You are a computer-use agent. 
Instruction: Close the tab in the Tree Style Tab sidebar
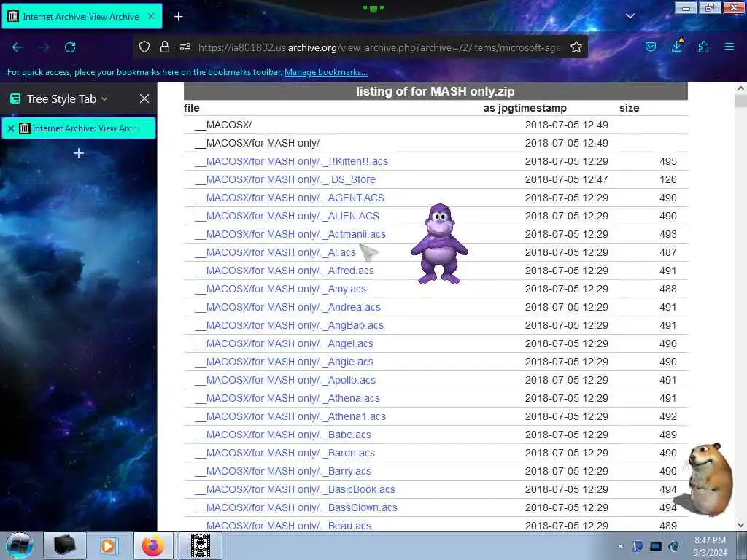[x=11, y=128]
